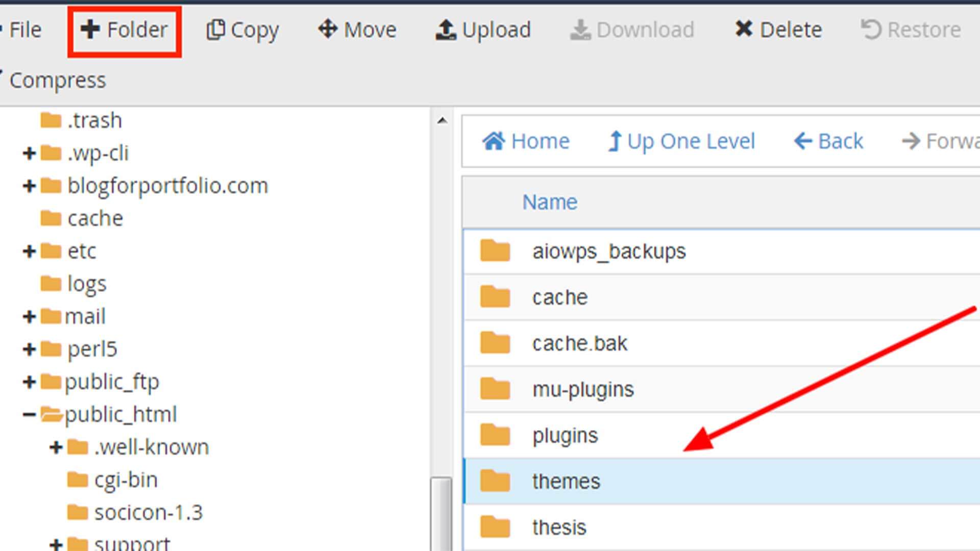Screen dimensions: 980x551
Task: Click folder icon beside themes
Action: click(x=495, y=480)
